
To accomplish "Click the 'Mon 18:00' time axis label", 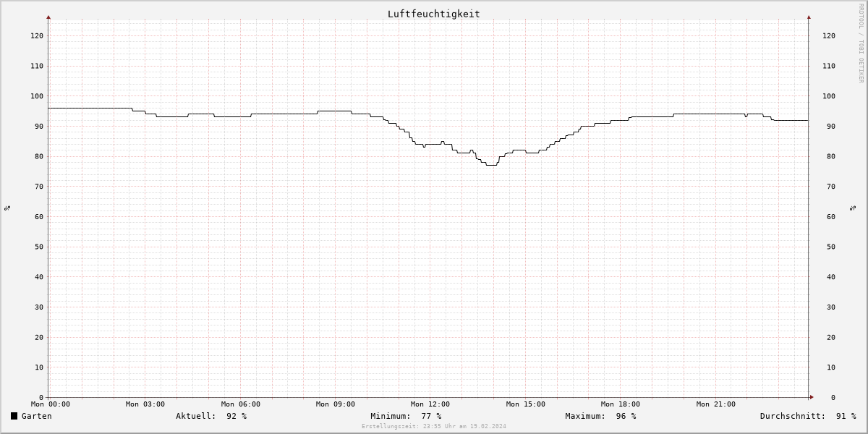I will (x=621, y=404).
